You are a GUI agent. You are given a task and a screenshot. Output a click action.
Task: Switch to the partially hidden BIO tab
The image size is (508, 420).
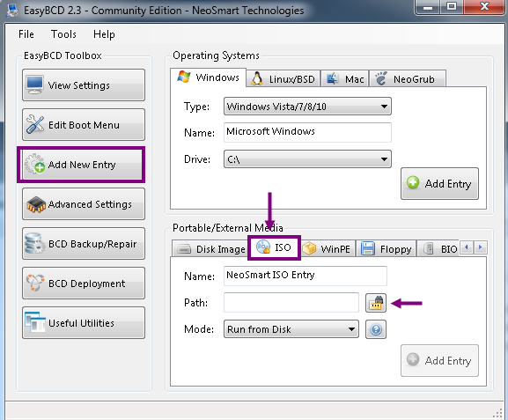click(x=438, y=249)
